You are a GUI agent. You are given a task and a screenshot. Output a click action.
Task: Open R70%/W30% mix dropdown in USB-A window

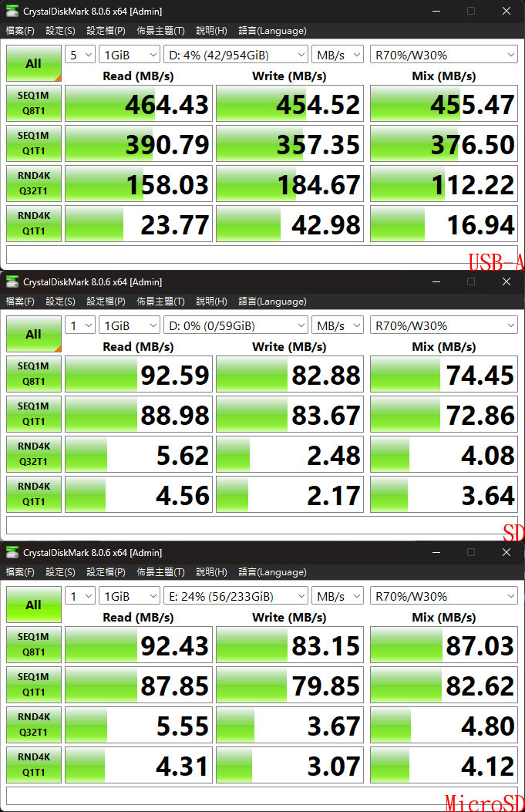tap(444, 55)
